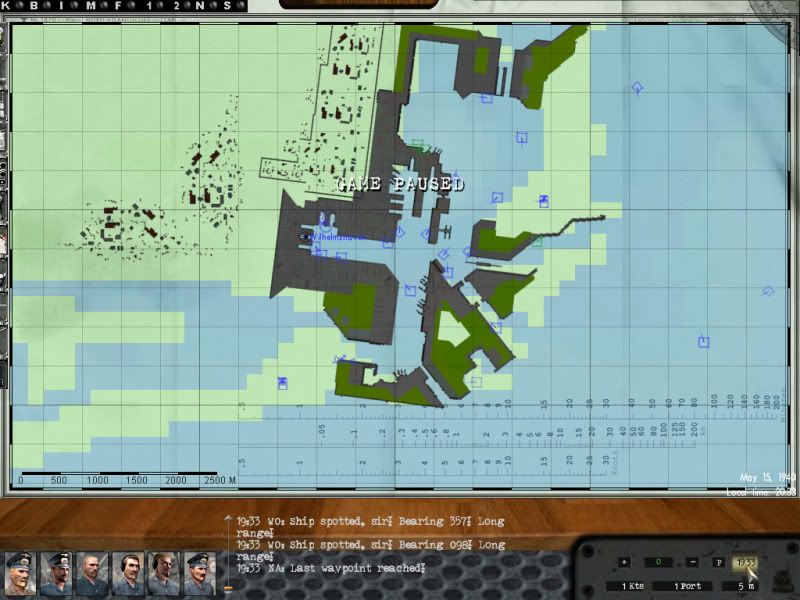The width and height of the screenshot is (800, 600).
Task: Click the Wilhelmshaven submarine marker on map
Action: pyautogui.click(x=306, y=236)
